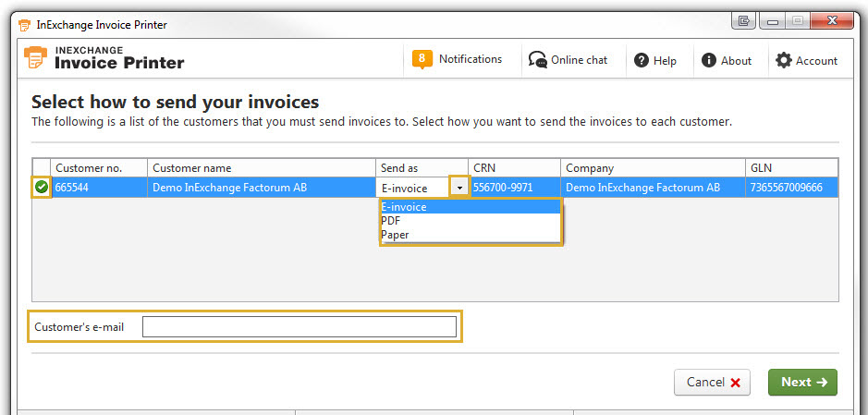Image resolution: width=868 pixels, height=415 pixels.
Task: Click the orange 8 notifications badge
Action: (x=422, y=59)
